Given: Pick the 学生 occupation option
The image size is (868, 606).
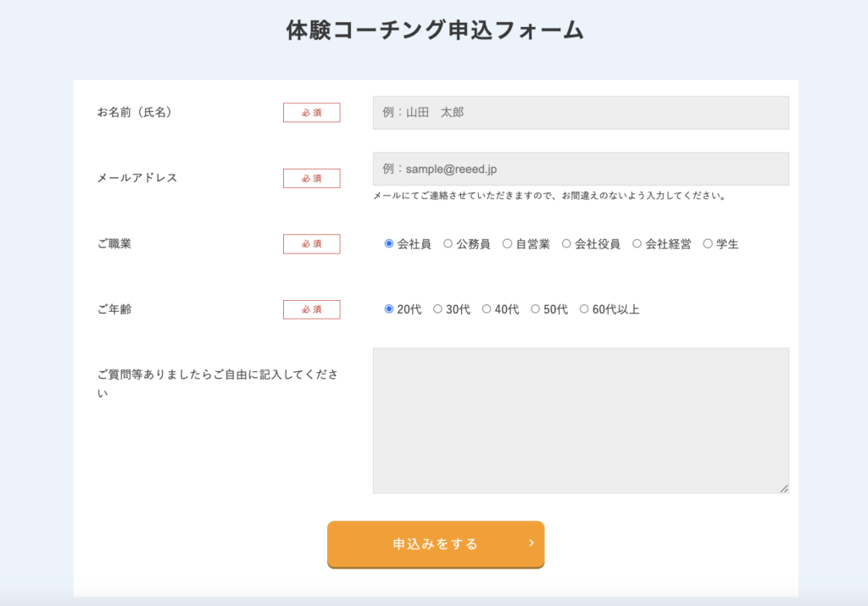Looking at the screenshot, I should tap(708, 244).
